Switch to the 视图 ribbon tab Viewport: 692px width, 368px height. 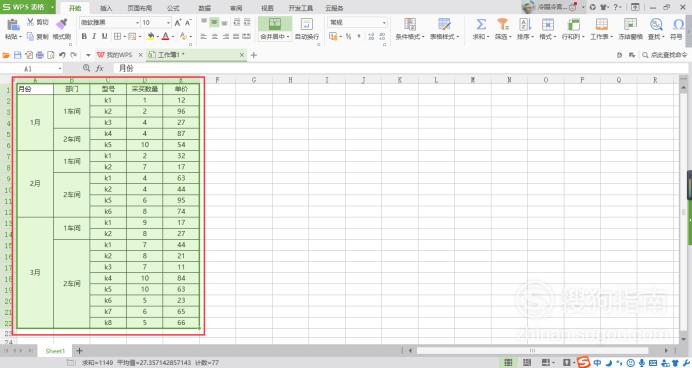coord(267,8)
